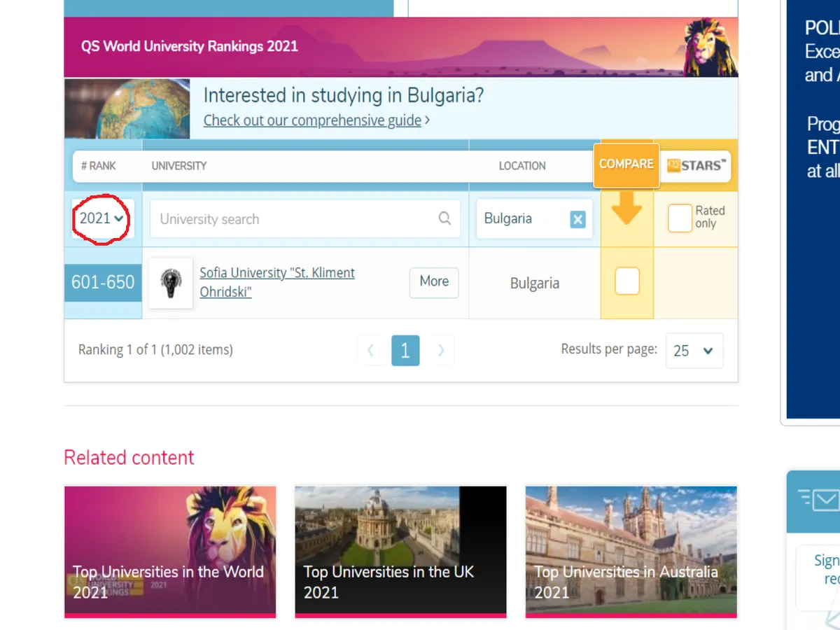The width and height of the screenshot is (840, 630).
Task: Go to next results page arrow
Action: coord(441,351)
